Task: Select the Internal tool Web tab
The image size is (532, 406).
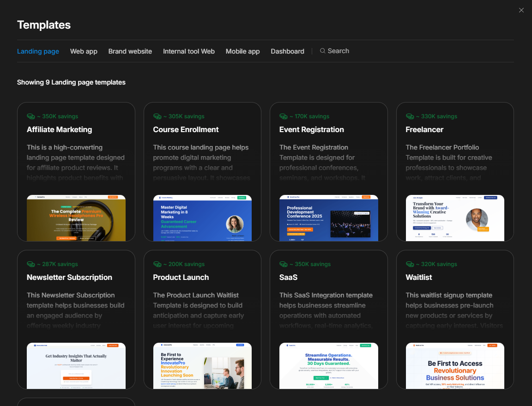Action: click(189, 51)
